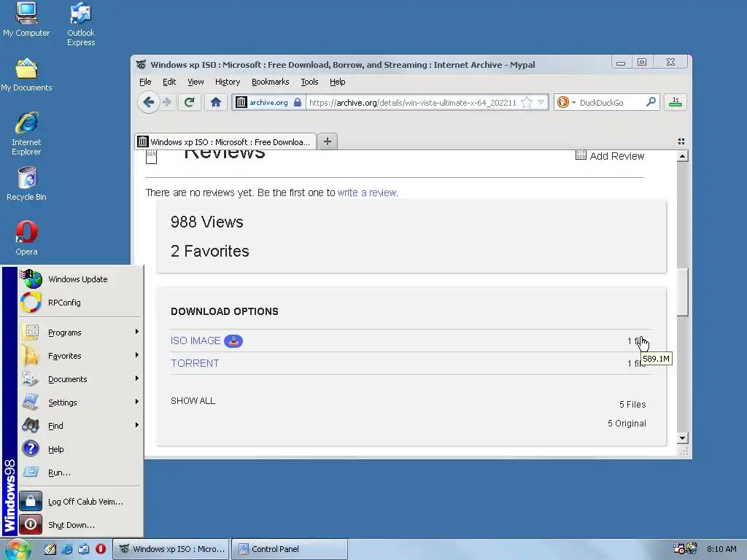Launch quick launch Opera icon
This screenshot has height=560, width=747.
coord(101,549)
